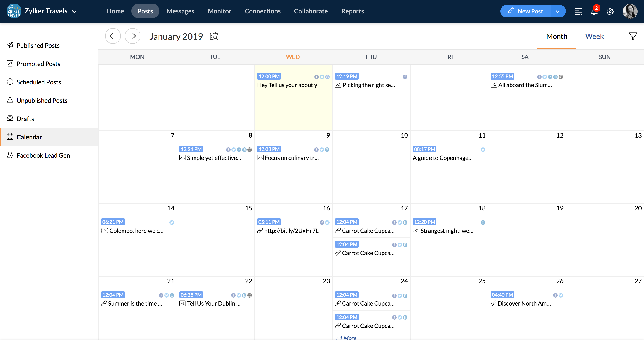Image resolution: width=644 pixels, height=340 pixels.
Task: Click the user profile avatar
Action: (629, 11)
